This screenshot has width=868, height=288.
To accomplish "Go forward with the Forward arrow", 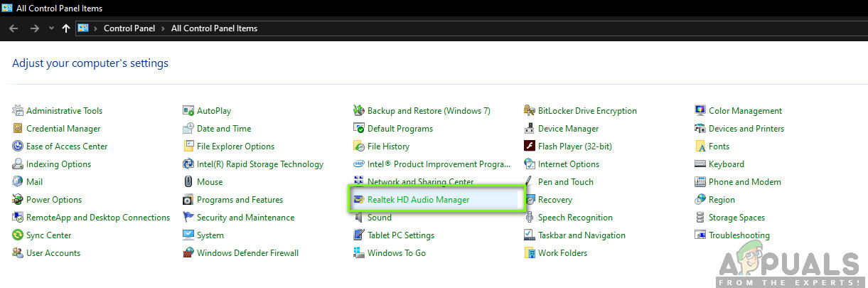I will (x=34, y=28).
